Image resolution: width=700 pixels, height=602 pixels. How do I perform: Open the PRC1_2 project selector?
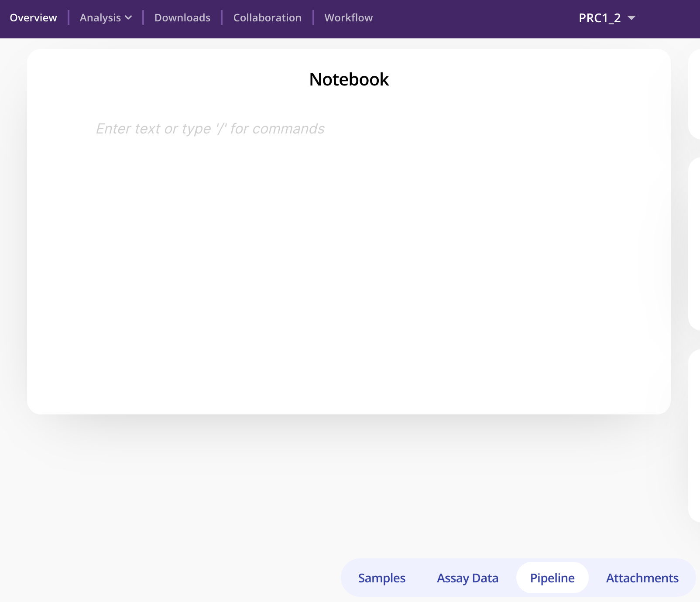coord(600,18)
